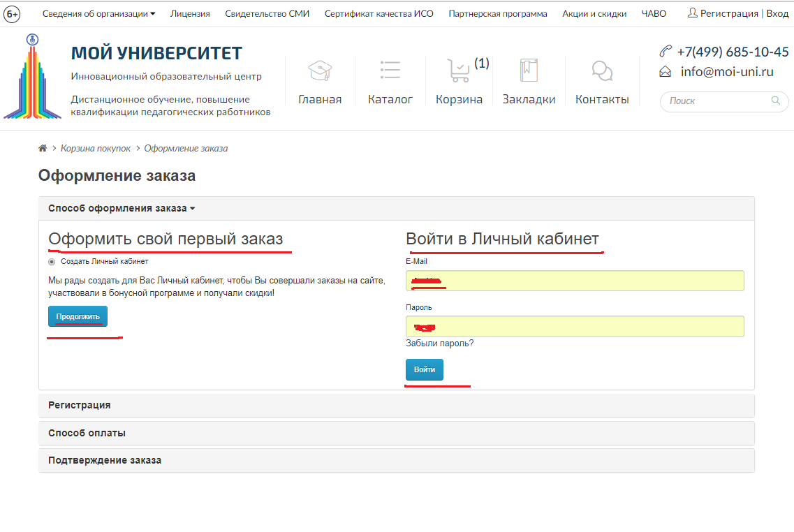794x532 pixels.
Task: Expand the Подтверждение заказа section
Action: [104, 460]
